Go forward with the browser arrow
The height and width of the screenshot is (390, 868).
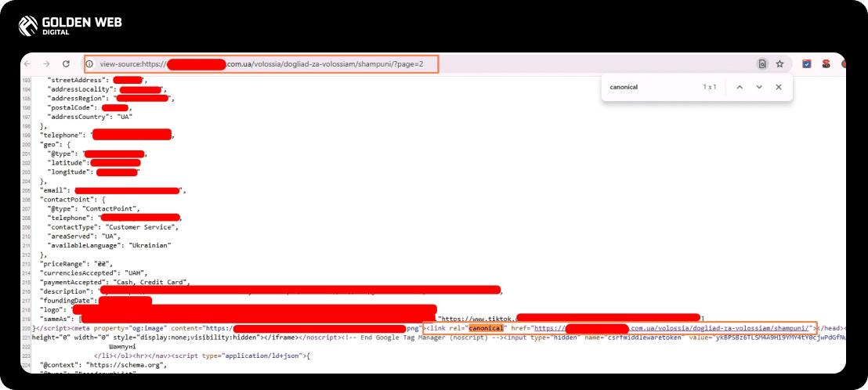46,63
